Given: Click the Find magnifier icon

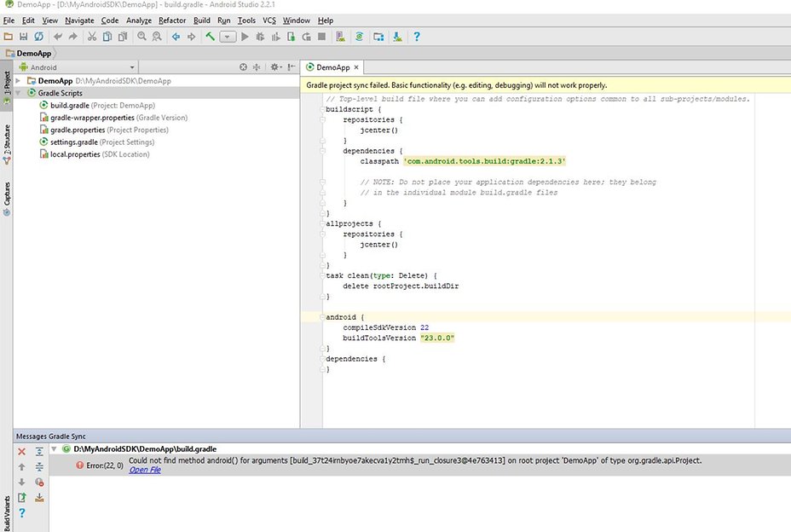Looking at the screenshot, I should point(141,37).
